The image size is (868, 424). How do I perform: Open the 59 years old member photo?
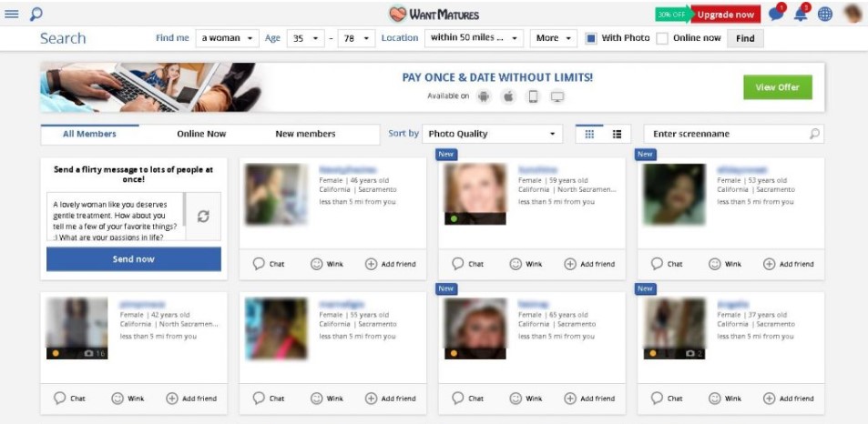(x=475, y=194)
